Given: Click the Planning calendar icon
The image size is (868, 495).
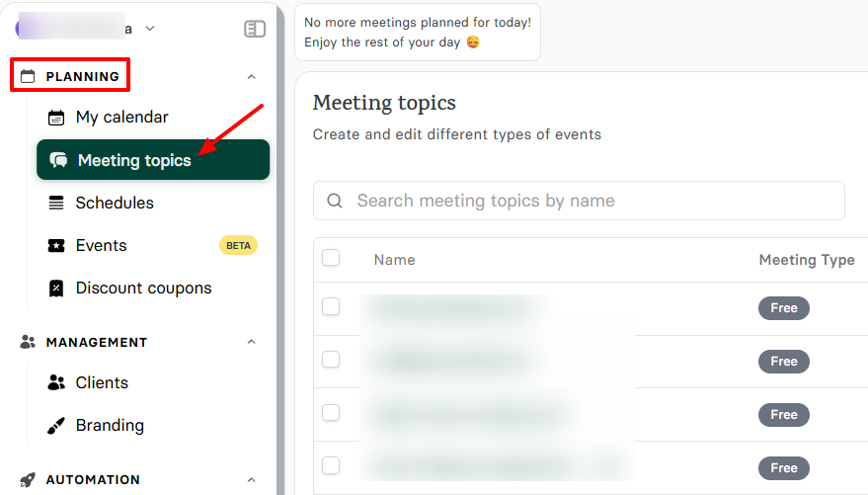Looking at the screenshot, I should click(x=28, y=76).
